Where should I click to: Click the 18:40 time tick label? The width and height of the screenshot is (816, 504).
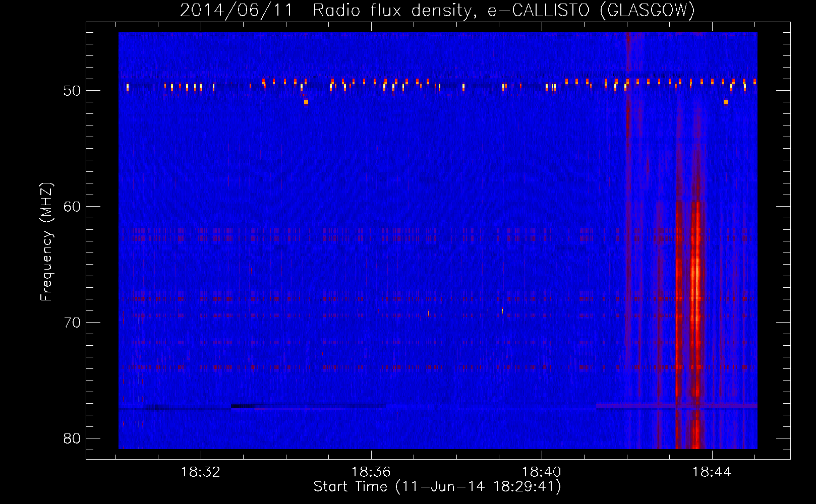click(542, 472)
